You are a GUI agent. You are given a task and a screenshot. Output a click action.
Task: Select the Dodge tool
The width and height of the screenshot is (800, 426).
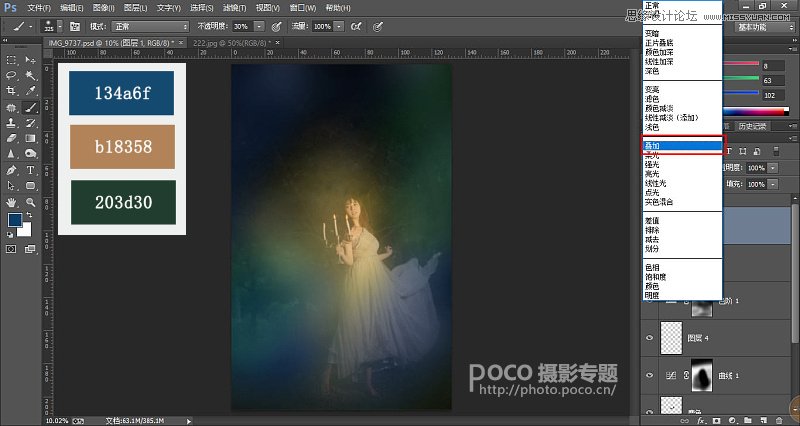pos(31,154)
